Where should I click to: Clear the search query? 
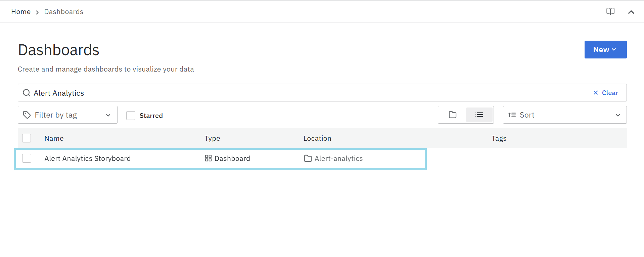click(x=606, y=93)
